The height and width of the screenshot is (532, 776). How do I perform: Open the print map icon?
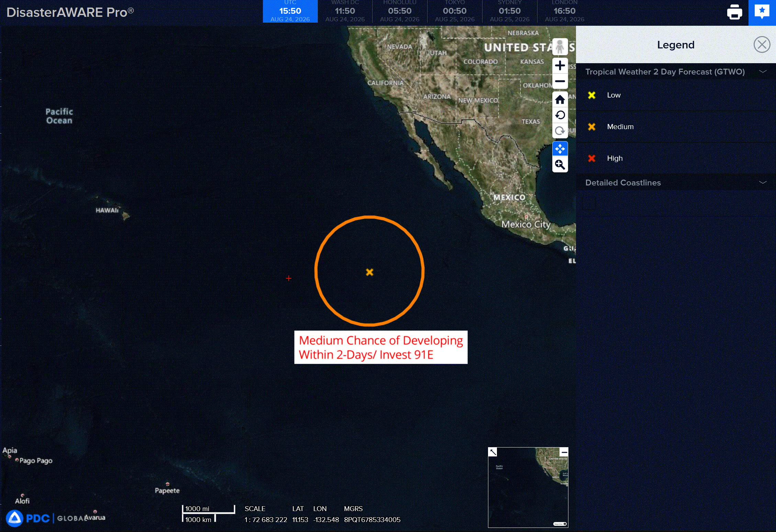(734, 12)
